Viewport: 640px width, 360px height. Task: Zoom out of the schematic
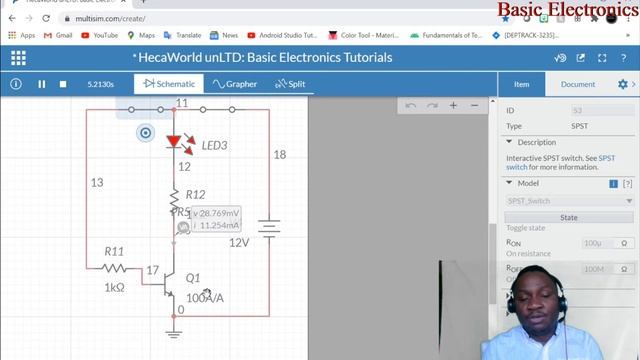(474, 105)
